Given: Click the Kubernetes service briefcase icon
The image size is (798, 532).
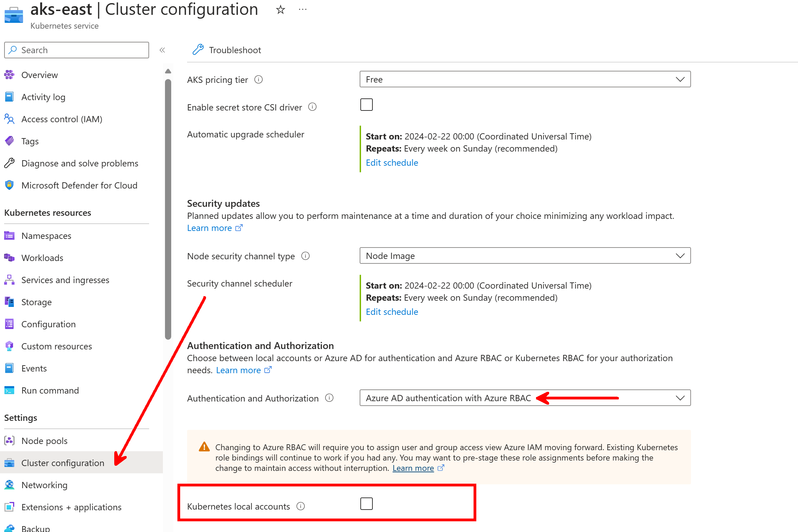Looking at the screenshot, I should click(13, 15).
